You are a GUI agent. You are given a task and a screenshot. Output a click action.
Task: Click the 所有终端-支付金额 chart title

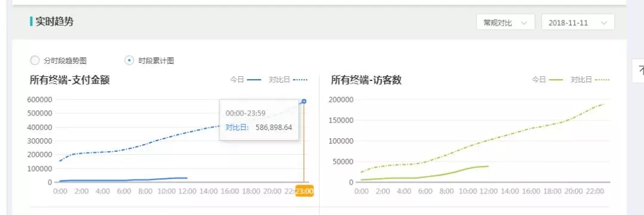coord(70,80)
